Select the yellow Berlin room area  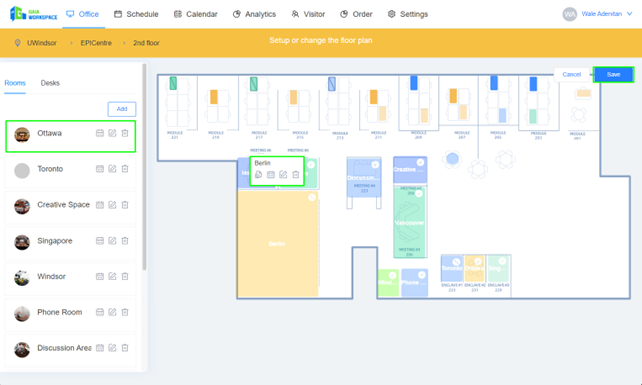(278, 244)
